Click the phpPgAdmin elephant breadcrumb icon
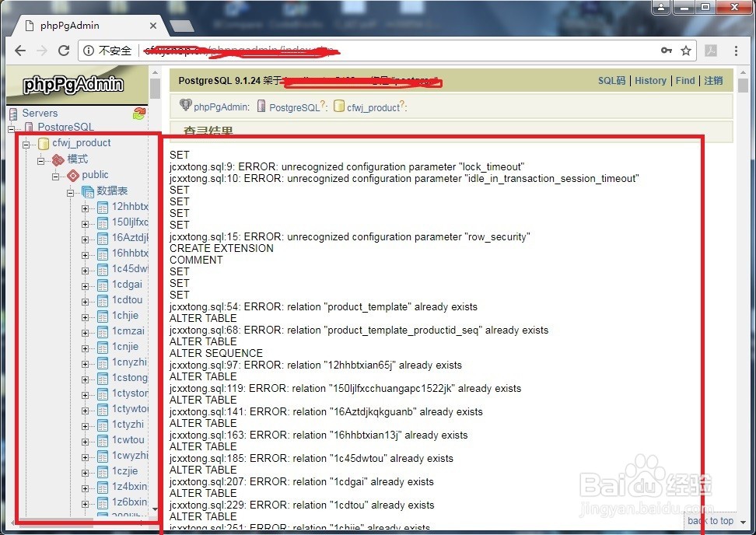Screen dimensions: 756x535 pos(186,105)
